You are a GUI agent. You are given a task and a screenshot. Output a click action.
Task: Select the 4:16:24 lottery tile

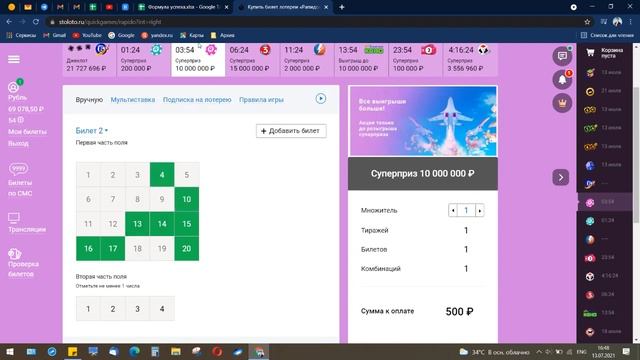tap(470, 59)
